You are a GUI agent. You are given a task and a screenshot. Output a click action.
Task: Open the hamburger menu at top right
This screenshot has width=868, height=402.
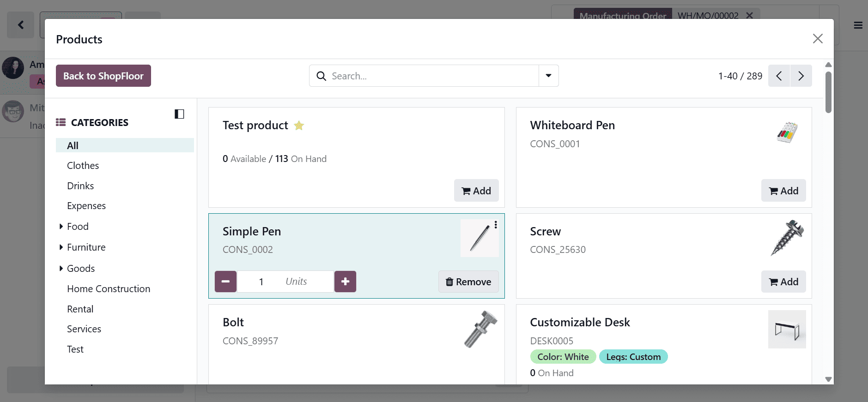pyautogui.click(x=858, y=25)
